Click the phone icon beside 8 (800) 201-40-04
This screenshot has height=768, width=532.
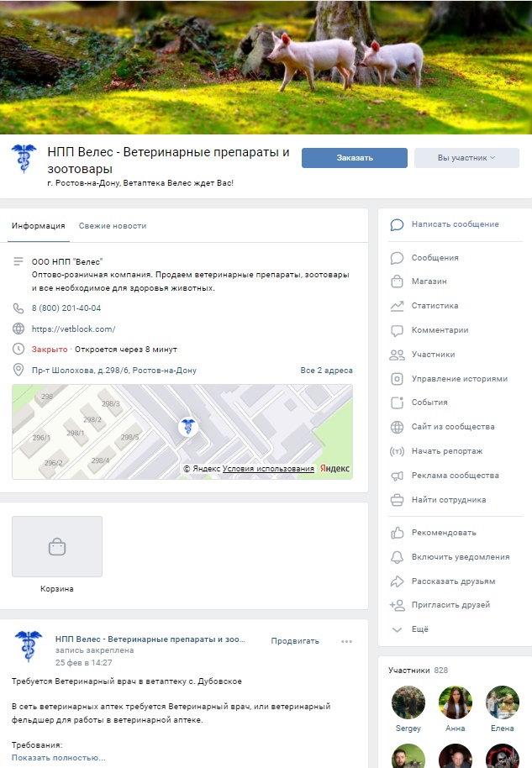pyautogui.click(x=18, y=308)
